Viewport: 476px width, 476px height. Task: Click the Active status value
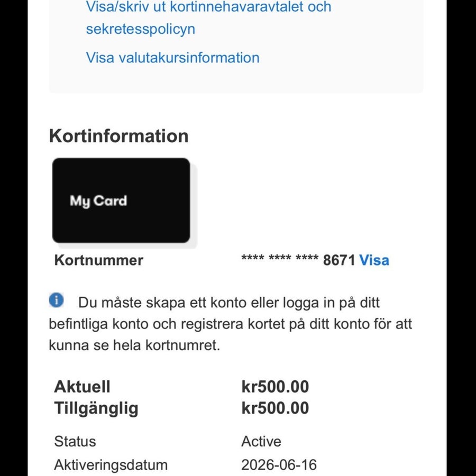[261, 442]
